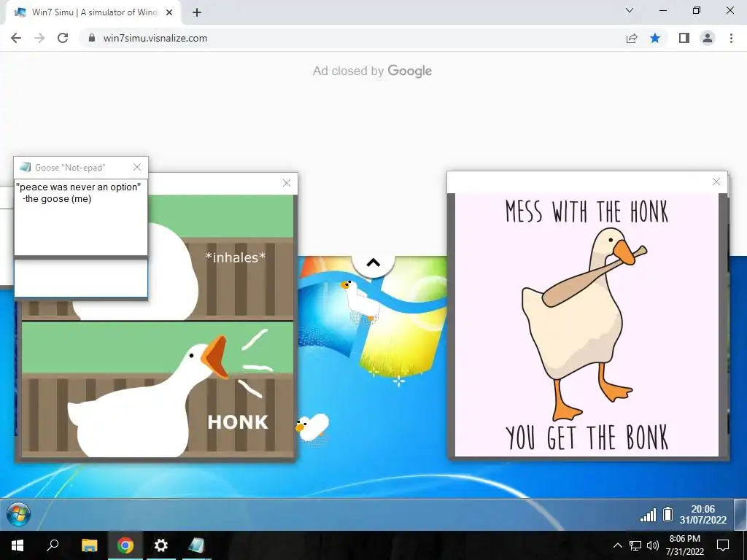Open the simulator clock showing 20:06
747x560 pixels.
coord(703,515)
